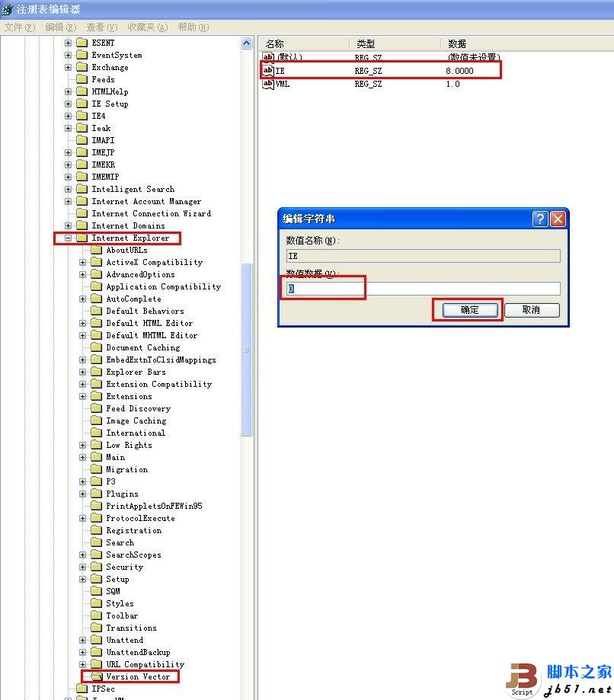Click the tree scrollbar up arrow
Image resolution: width=614 pixels, height=700 pixels.
(x=246, y=43)
